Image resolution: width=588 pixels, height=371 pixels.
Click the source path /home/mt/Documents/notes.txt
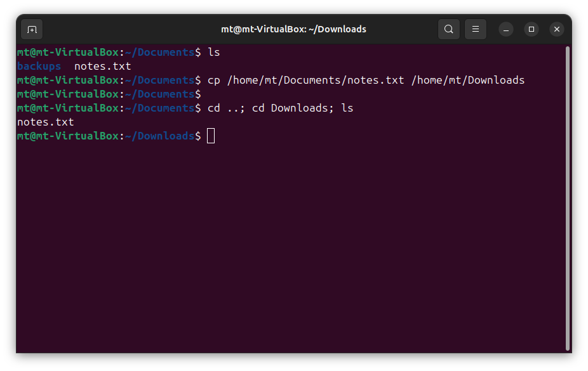click(315, 80)
